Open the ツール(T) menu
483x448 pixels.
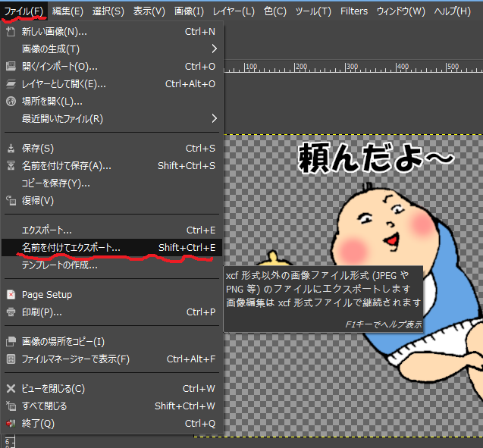click(313, 11)
